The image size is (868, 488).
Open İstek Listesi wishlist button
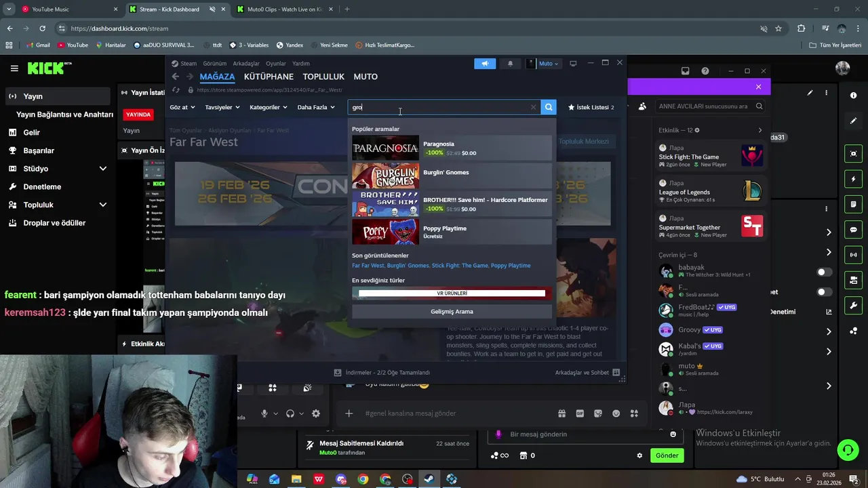tap(591, 107)
